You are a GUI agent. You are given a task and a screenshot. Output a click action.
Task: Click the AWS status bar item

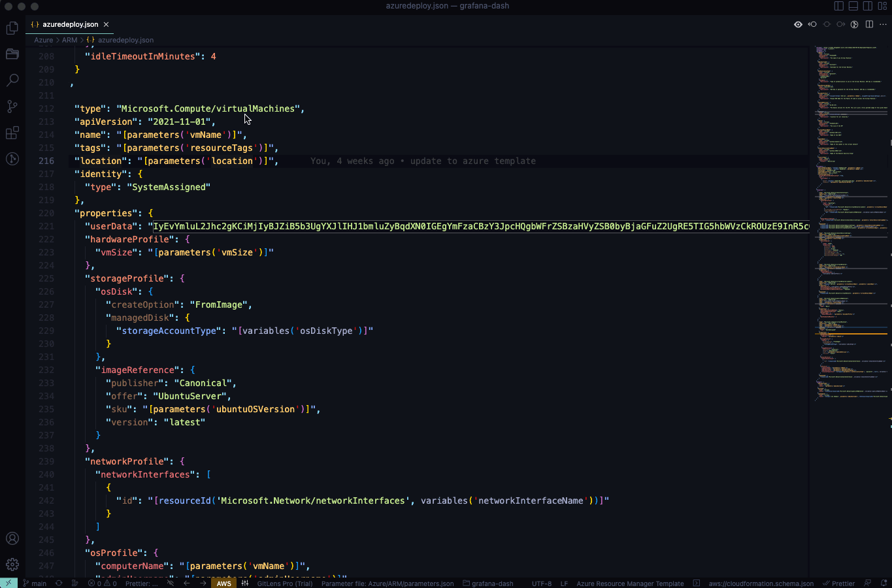click(223, 583)
